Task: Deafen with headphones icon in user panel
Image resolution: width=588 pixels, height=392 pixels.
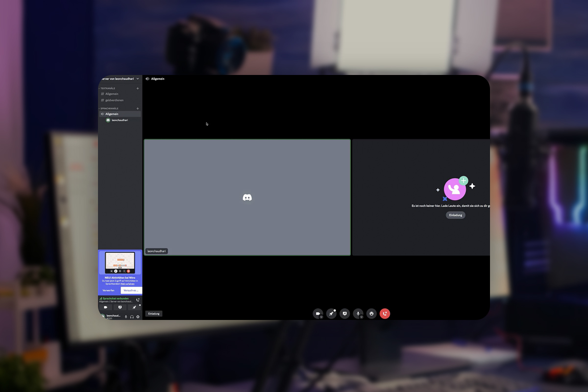Action: [x=132, y=317]
